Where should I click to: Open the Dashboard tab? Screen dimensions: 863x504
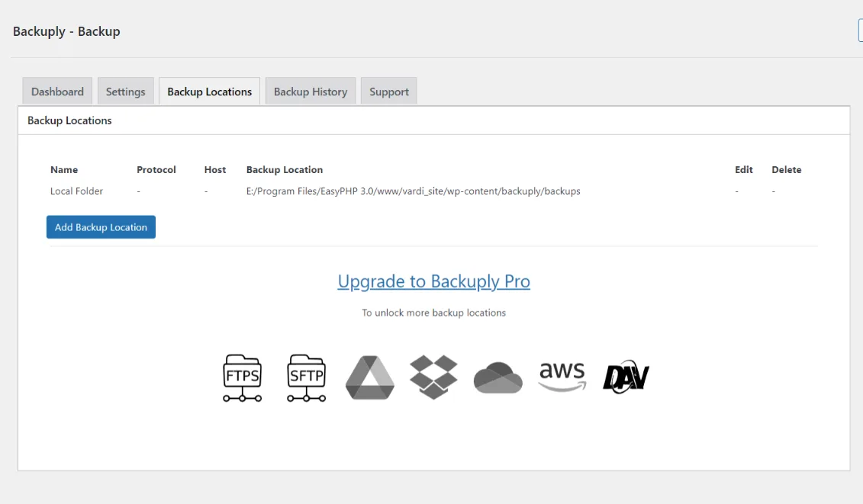57,91
